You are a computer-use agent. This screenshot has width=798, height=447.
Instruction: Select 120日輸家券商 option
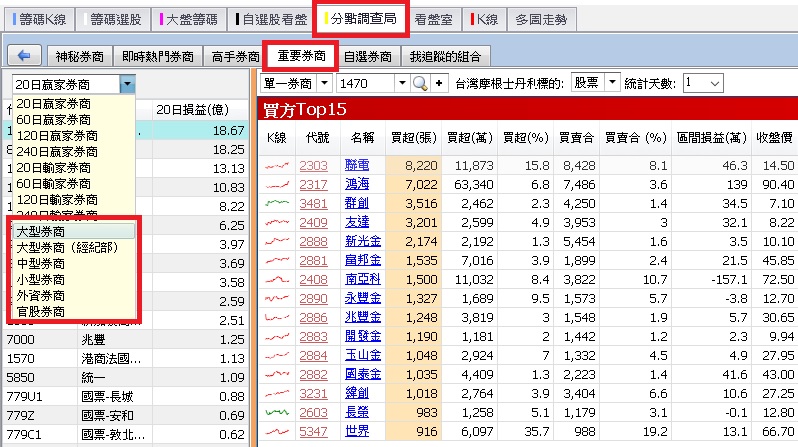coord(74,200)
